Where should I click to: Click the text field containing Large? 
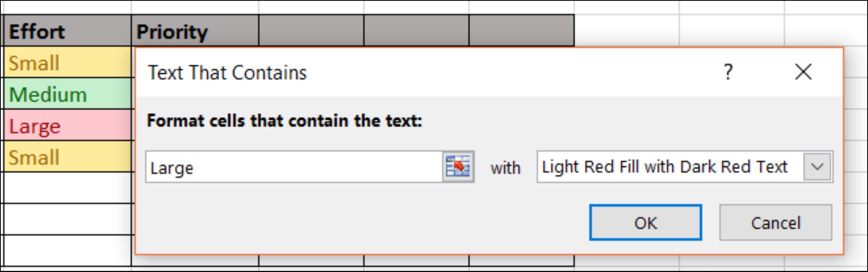point(293,167)
